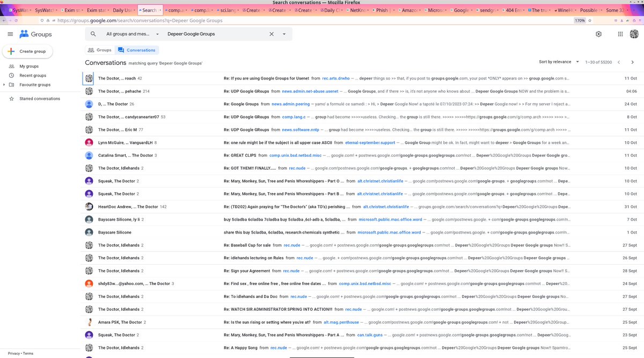Reload the page in Firefox

(17, 20)
